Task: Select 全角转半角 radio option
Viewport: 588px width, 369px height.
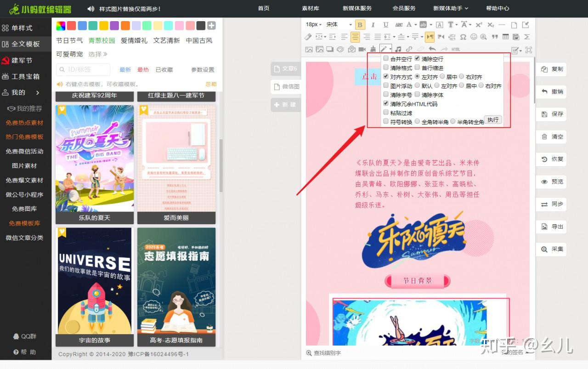Action: point(417,121)
